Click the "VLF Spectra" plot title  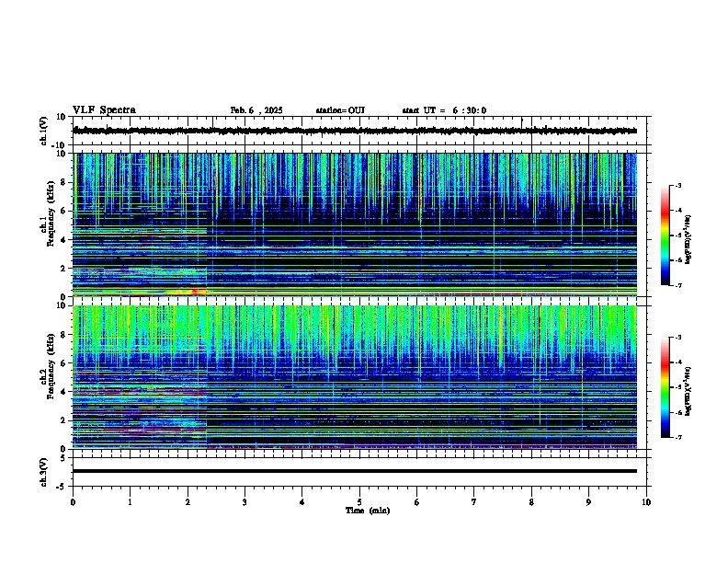pos(104,110)
